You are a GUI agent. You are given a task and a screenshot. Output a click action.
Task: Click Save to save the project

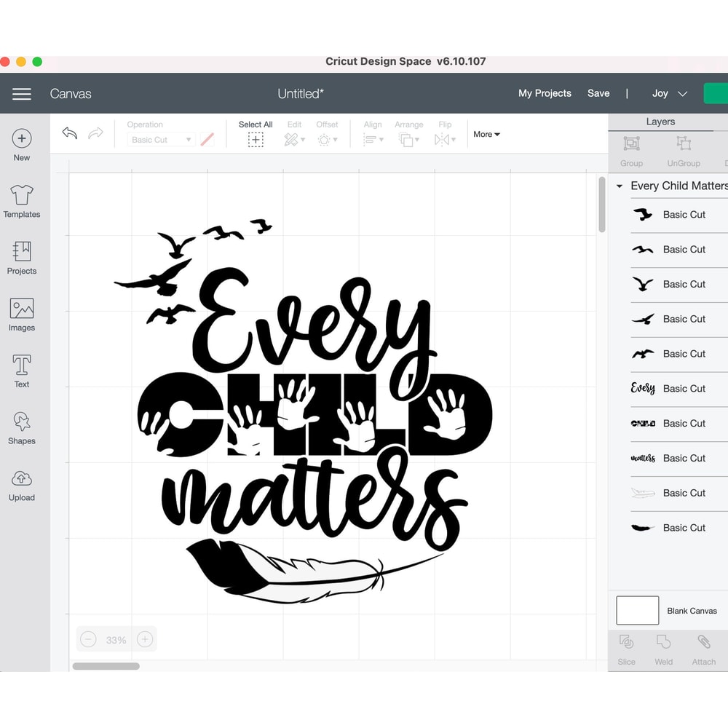pyautogui.click(x=598, y=93)
